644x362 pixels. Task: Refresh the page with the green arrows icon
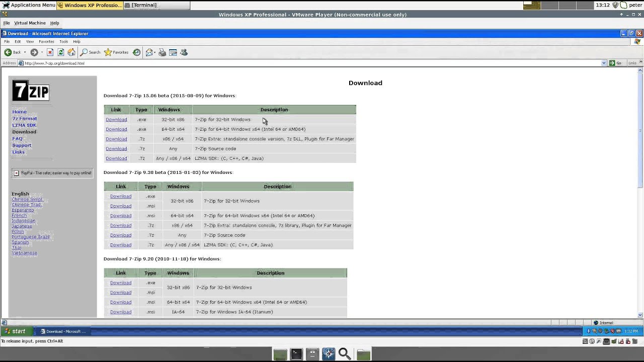(61, 52)
